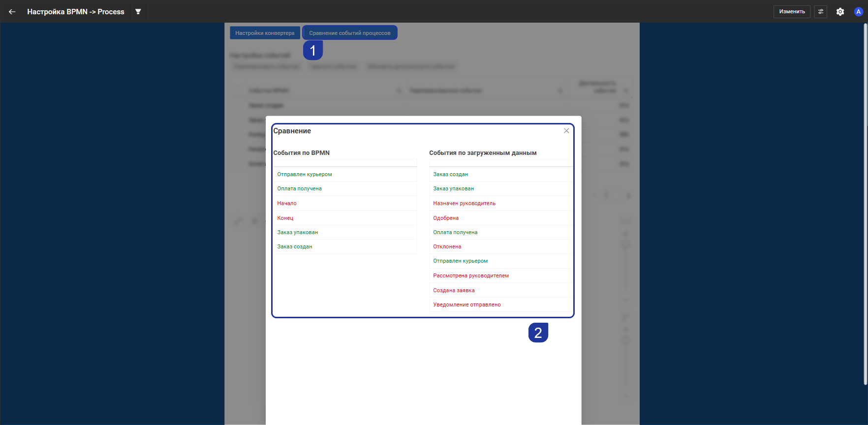Open the filter funnel icon

(138, 12)
